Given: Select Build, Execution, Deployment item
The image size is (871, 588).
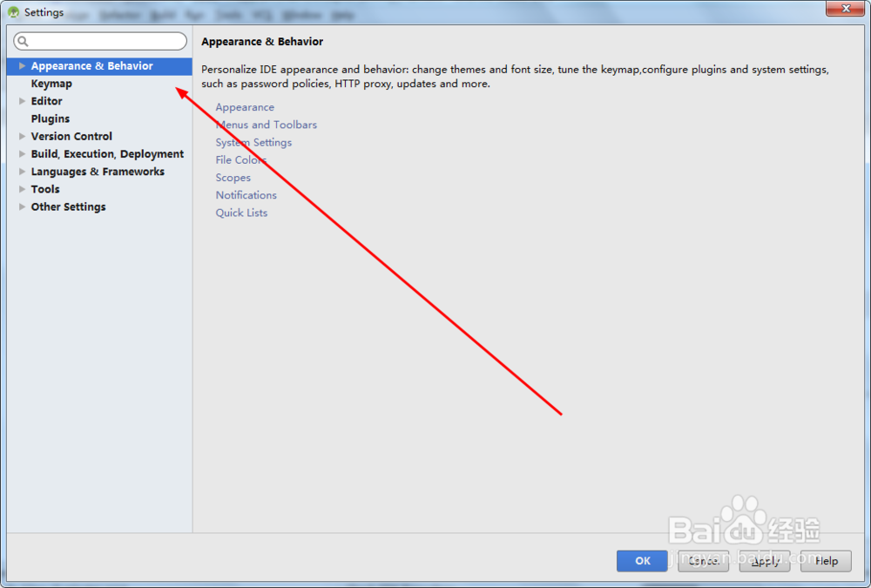Looking at the screenshot, I should click(107, 154).
